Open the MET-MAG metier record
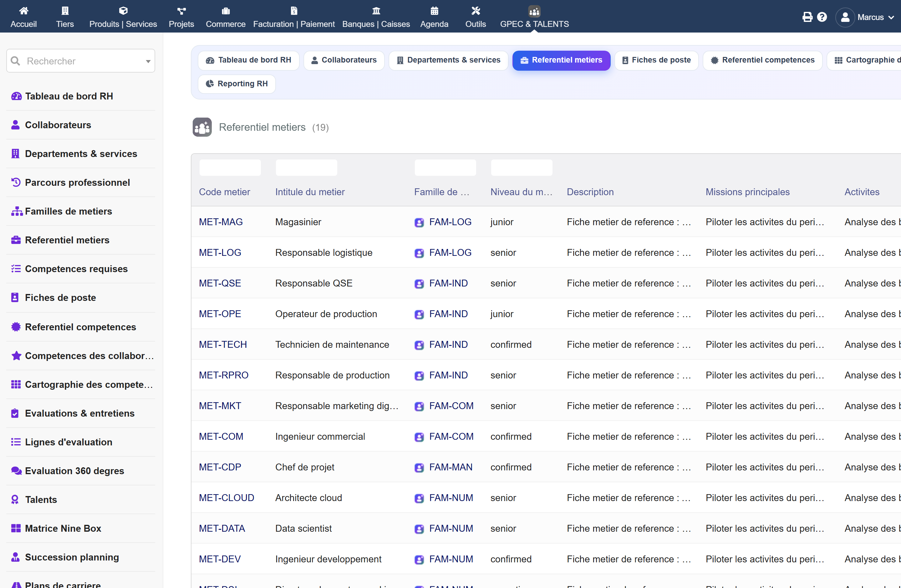 point(221,222)
